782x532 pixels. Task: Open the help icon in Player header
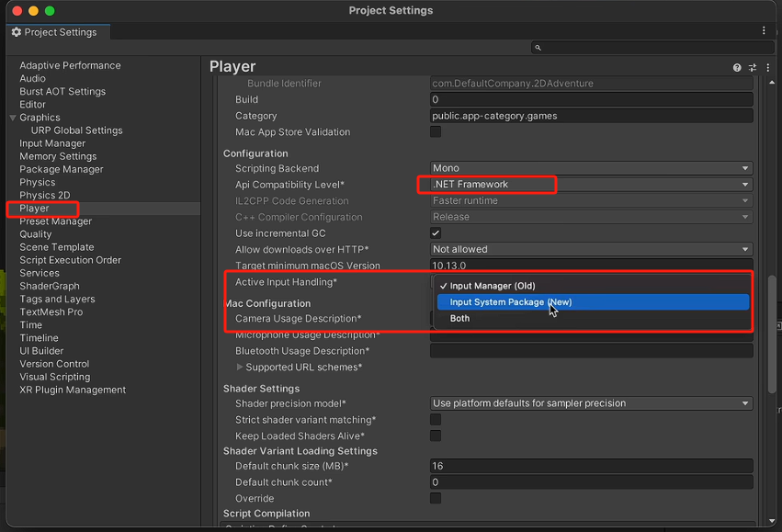[x=737, y=68]
